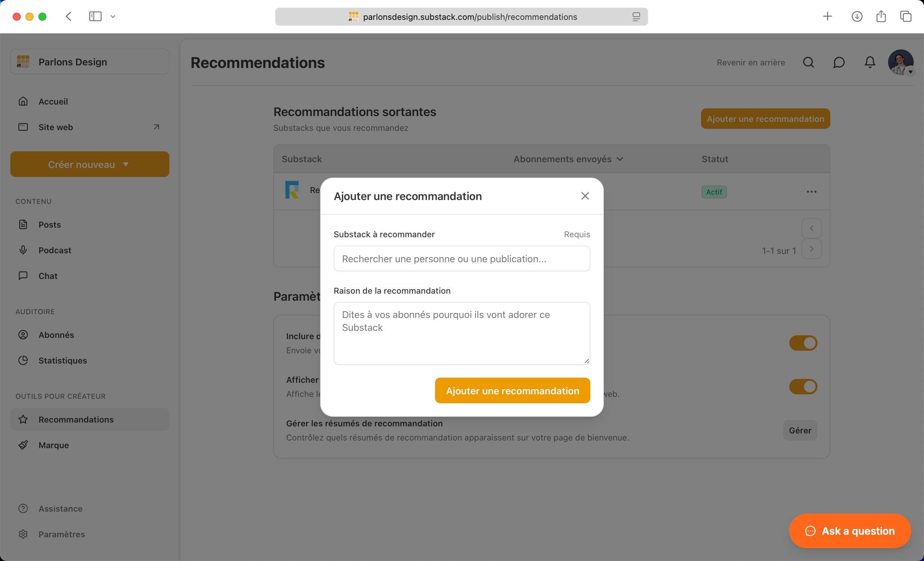Click the Podcast microphone icon
The image size is (924, 561).
click(23, 250)
